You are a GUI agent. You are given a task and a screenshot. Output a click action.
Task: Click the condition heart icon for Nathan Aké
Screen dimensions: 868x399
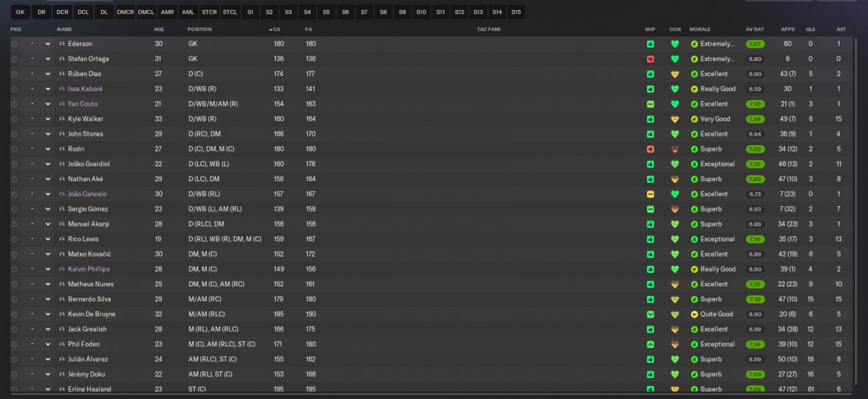click(675, 179)
